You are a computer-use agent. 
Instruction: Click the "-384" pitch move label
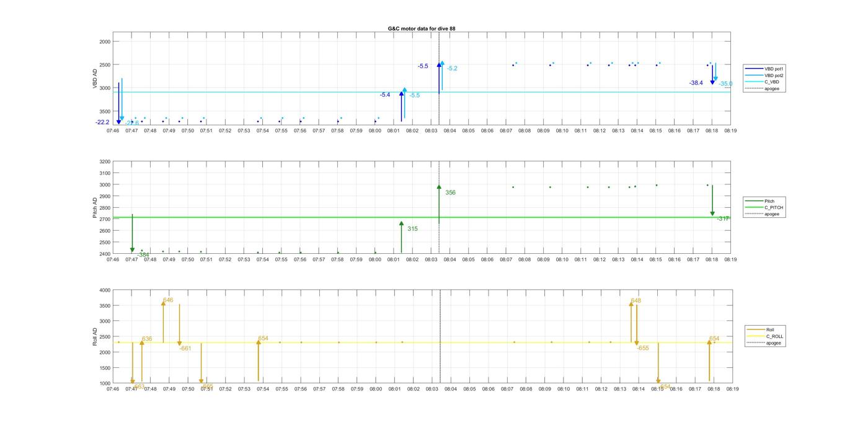point(143,255)
